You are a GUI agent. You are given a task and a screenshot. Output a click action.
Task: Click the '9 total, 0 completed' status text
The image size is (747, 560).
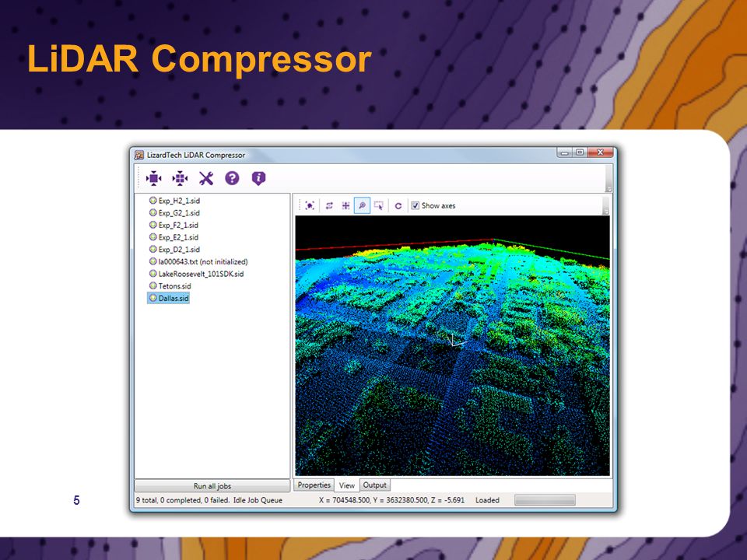pyautogui.click(x=182, y=500)
